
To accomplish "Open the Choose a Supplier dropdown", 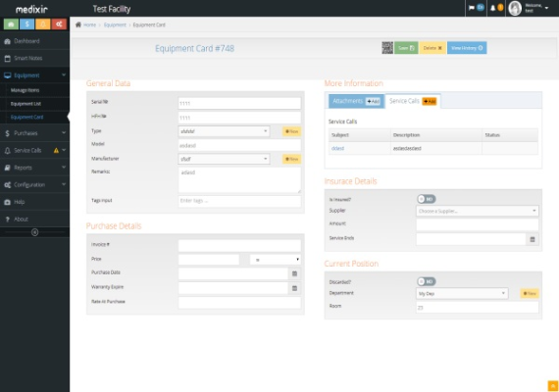I will 478,211.
